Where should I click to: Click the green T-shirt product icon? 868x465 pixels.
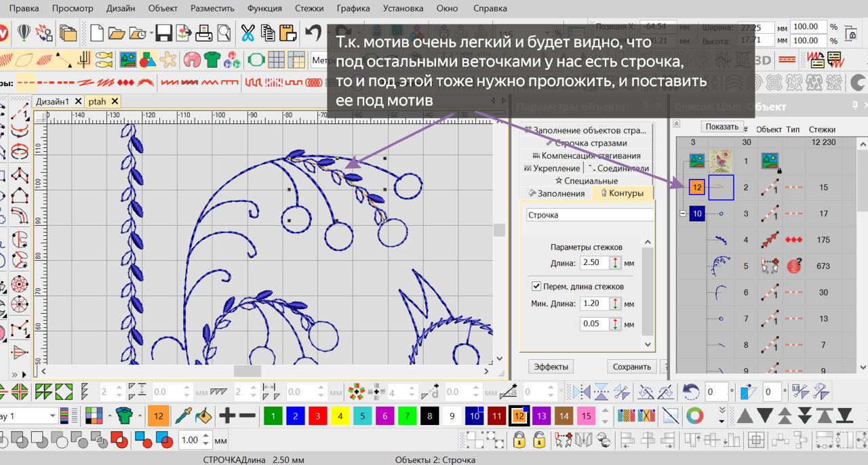tap(212, 60)
